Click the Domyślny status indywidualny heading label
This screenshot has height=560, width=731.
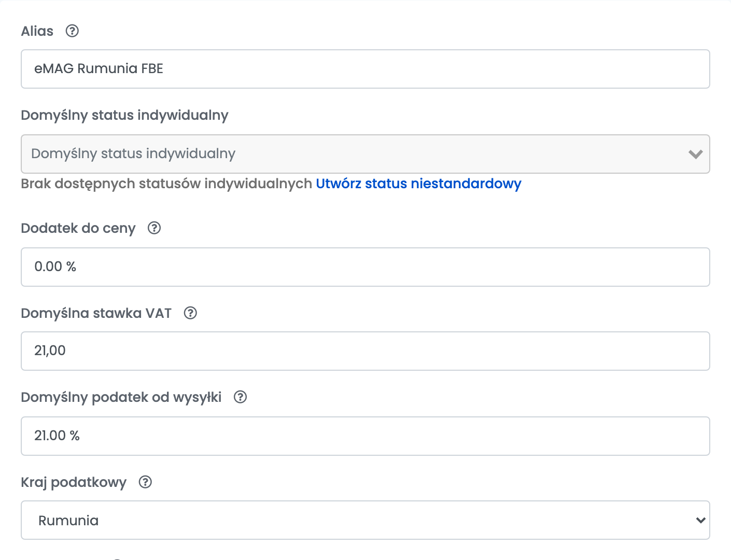click(x=124, y=115)
